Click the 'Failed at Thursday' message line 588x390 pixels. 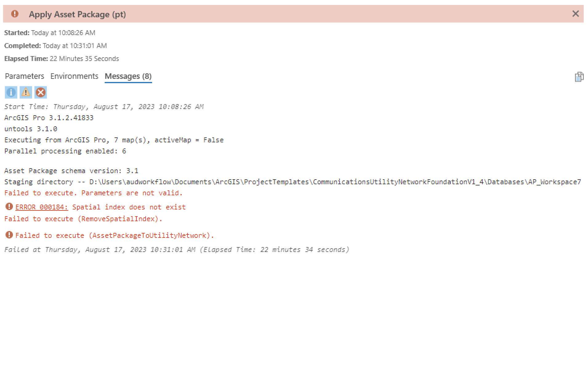(177, 250)
